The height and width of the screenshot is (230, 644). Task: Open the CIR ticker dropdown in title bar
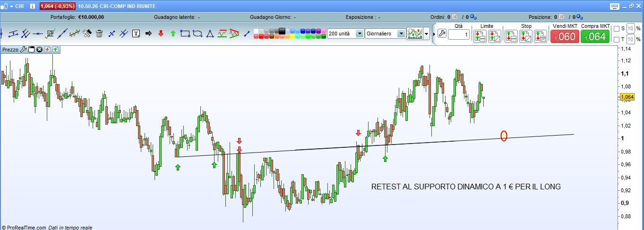[11, 7]
